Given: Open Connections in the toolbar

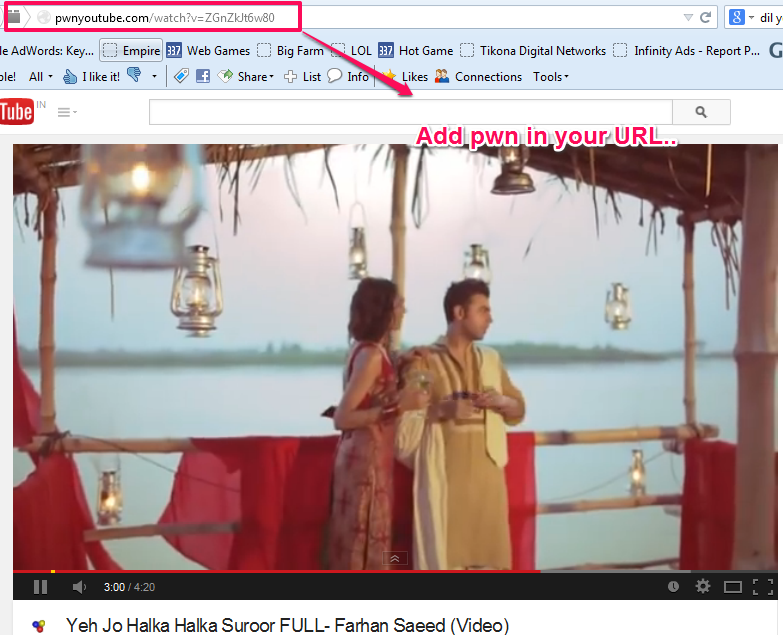Looking at the screenshot, I should [478, 76].
